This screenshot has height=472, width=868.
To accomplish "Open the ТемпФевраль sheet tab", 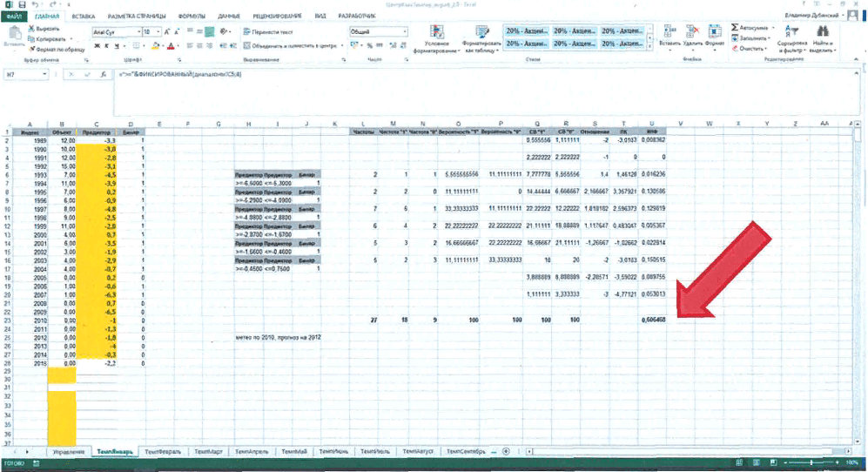I will point(163,451).
